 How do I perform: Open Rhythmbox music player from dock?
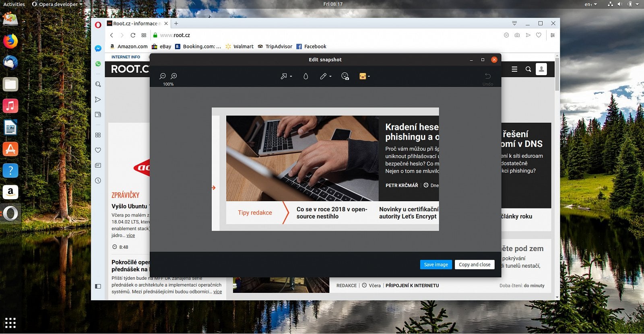click(10, 106)
